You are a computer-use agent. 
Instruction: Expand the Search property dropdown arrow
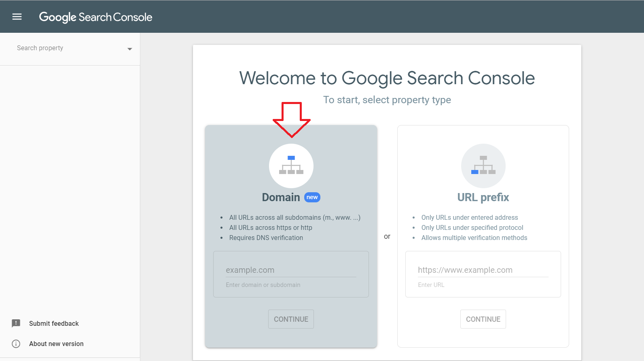(x=129, y=49)
